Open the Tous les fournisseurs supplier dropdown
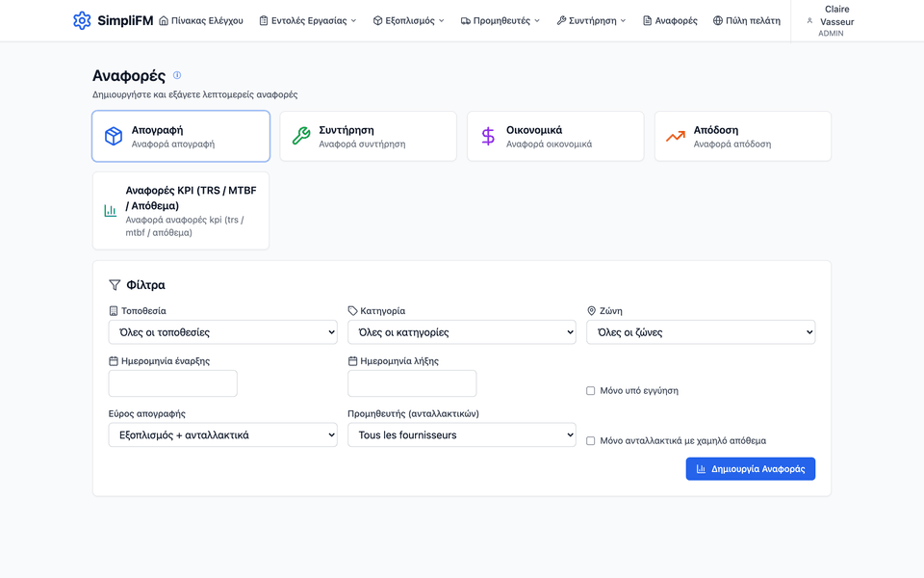Image resolution: width=924 pixels, height=578 pixels. tap(462, 434)
